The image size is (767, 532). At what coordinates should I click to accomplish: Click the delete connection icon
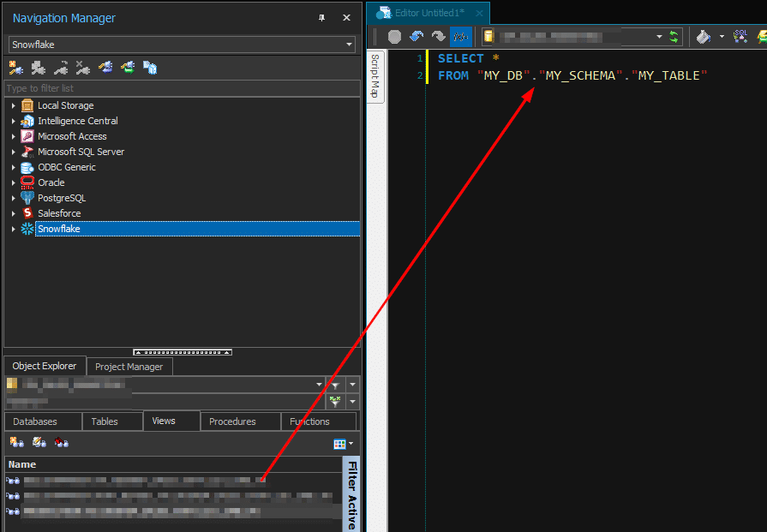tap(82, 68)
